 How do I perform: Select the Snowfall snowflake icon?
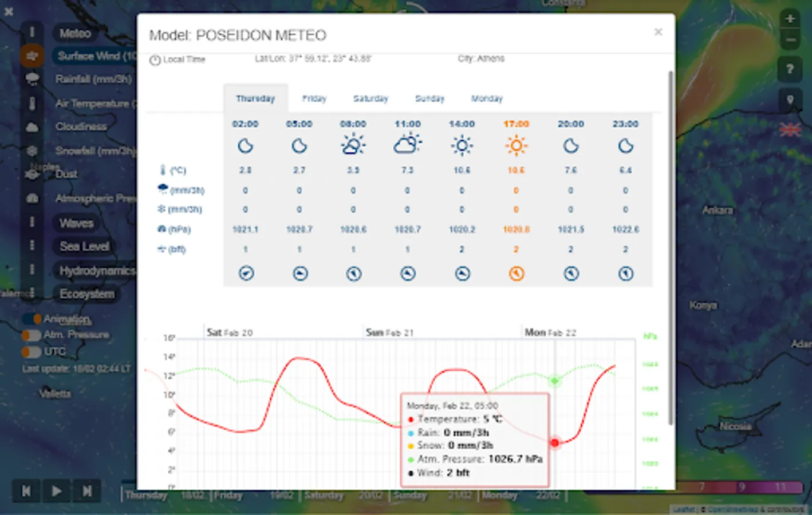[32, 150]
